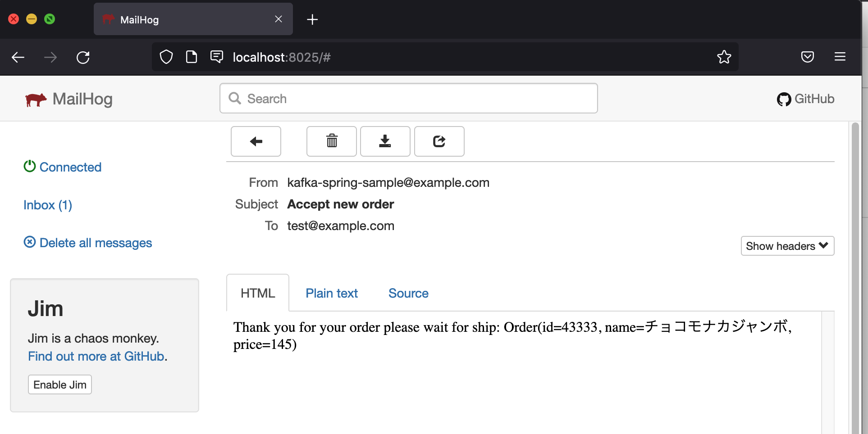The height and width of the screenshot is (434, 868).
Task: Release the message with the share icon
Action: [439, 141]
